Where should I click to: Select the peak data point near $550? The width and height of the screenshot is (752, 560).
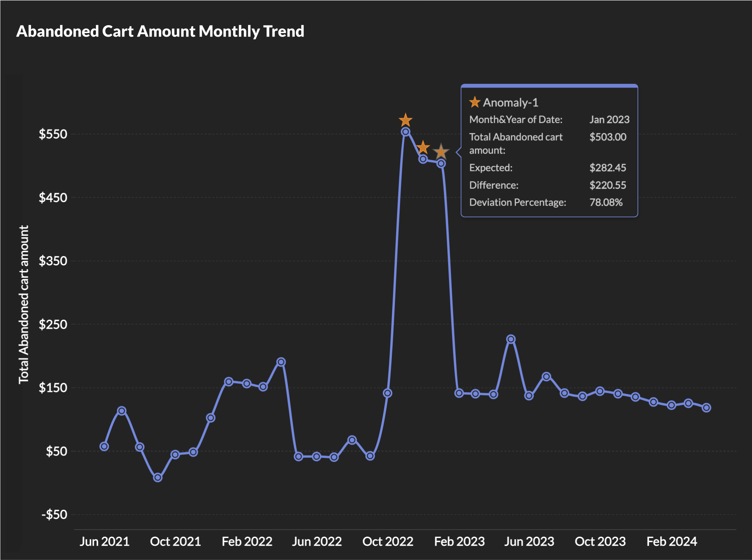[x=405, y=132]
